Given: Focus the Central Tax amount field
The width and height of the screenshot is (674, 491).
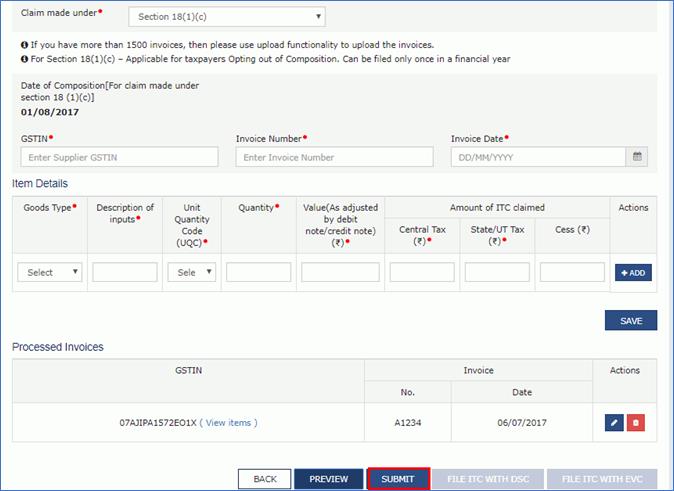Looking at the screenshot, I should click(422, 272).
